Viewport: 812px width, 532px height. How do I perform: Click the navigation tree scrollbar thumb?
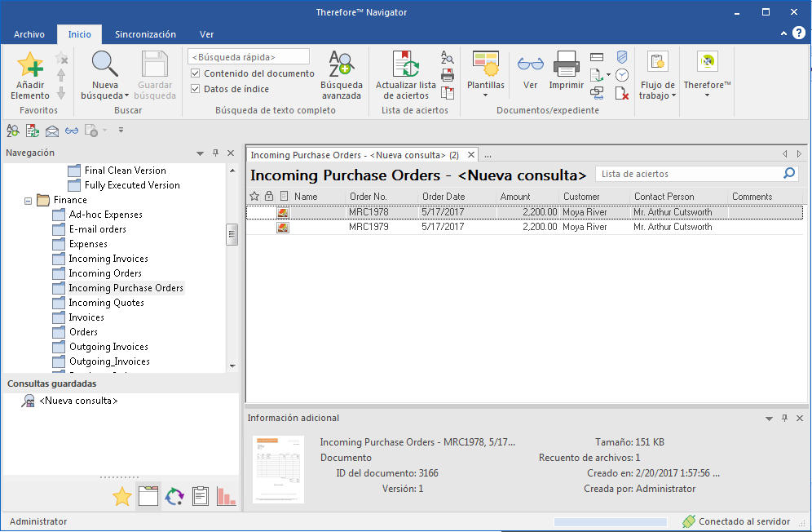point(232,234)
